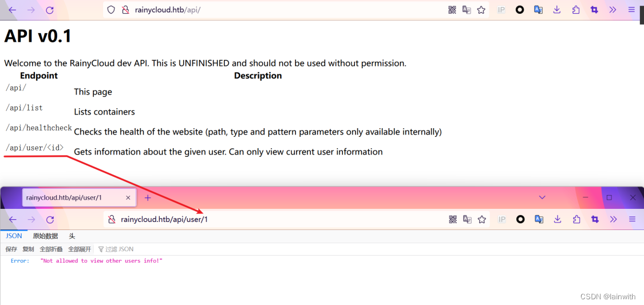The image size is (644, 305).
Task: Click the black circle extension in upper toolbar
Action: coord(520,10)
